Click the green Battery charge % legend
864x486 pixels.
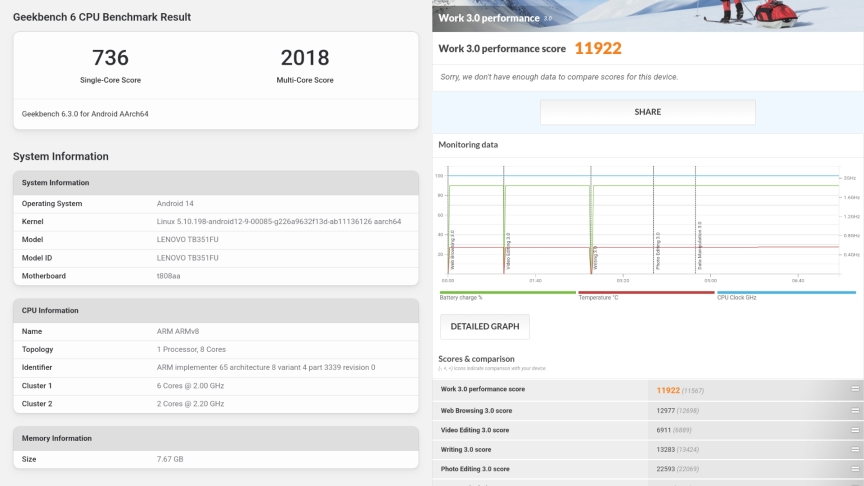pos(507,295)
